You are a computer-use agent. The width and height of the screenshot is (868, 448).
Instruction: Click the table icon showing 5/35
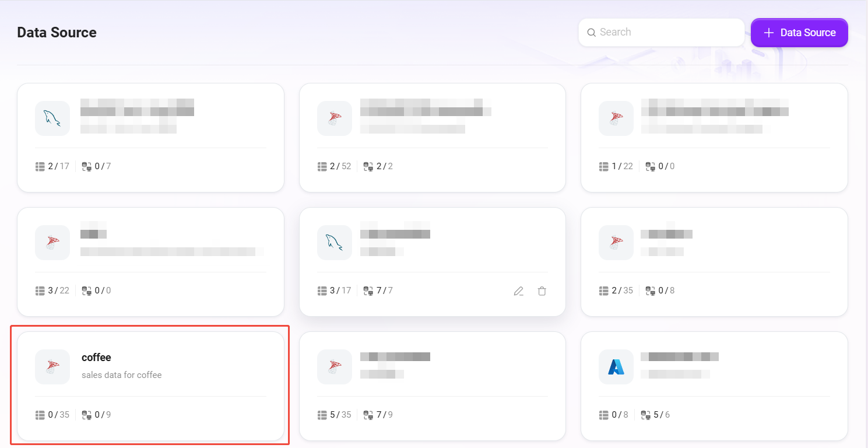tap(322, 415)
